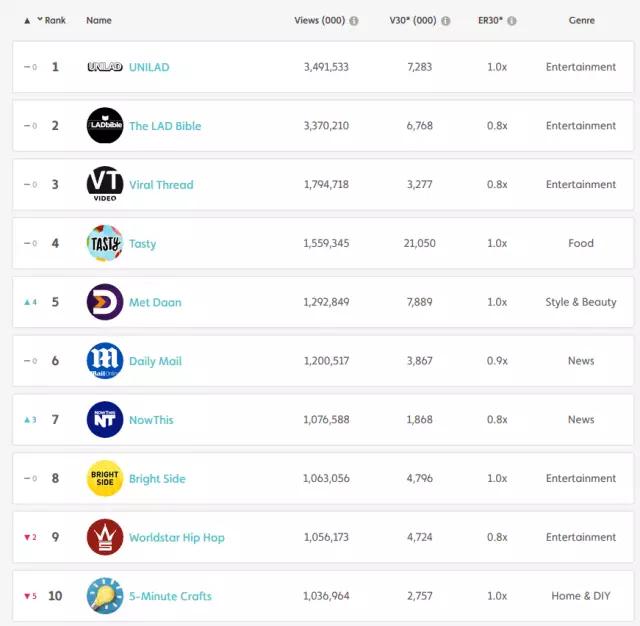This screenshot has width=640, height=626.
Task: Click the 5-Minute Crafts lightbulb logo
Action: tap(105, 596)
